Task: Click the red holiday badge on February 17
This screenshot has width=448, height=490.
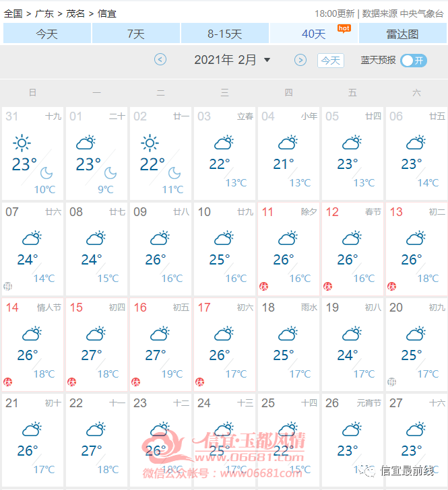Action: (x=200, y=382)
